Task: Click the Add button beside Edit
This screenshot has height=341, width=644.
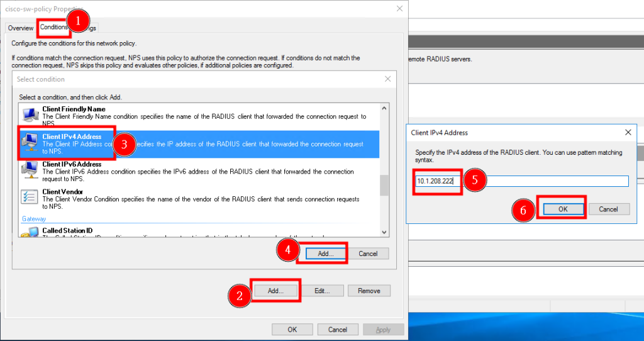Action: click(x=275, y=291)
